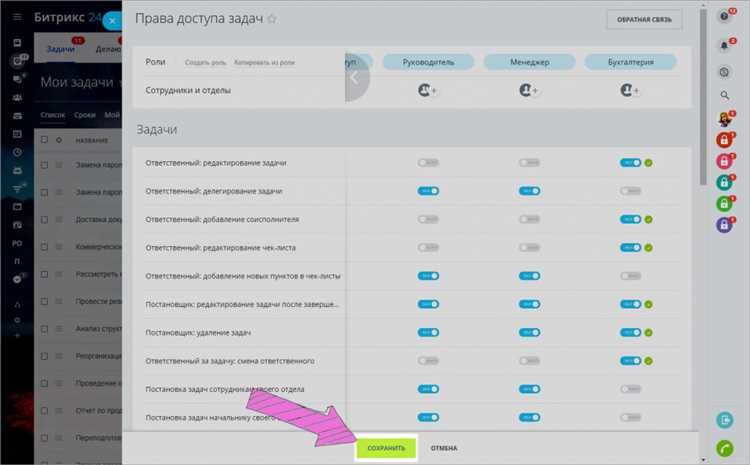The height and width of the screenshot is (465, 750).
Task: Open the notifications bell icon
Action: tap(724, 45)
